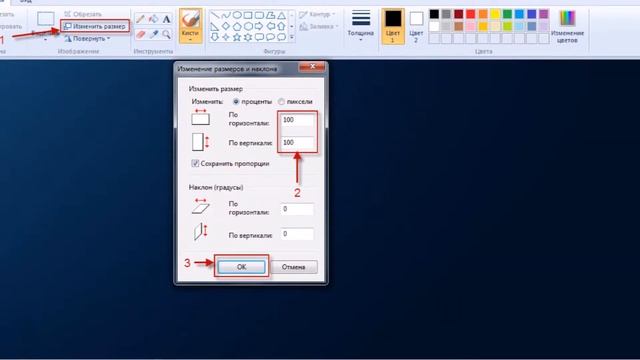640x360 pixels.
Task: Choose the six-point star shape
Action: point(248,37)
